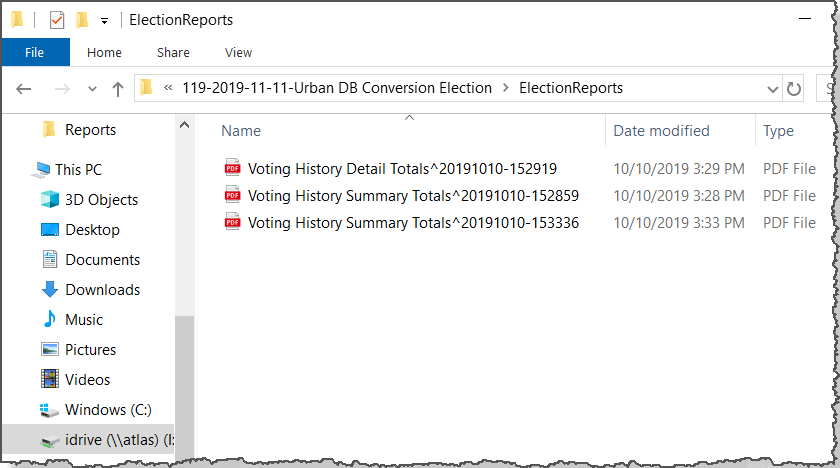Image resolution: width=840 pixels, height=468 pixels.
Task: Open the File tab
Action: 35,52
